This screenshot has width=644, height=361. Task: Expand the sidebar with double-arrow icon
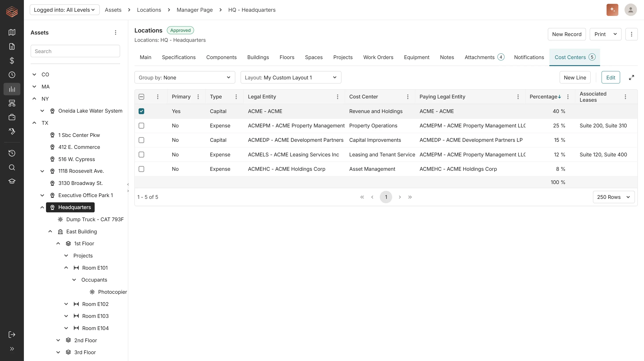(x=12, y=349)
